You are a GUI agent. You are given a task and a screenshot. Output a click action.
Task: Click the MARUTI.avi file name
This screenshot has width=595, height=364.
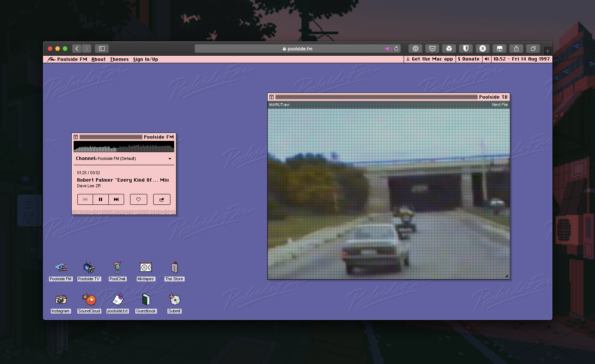coord(279,105)
